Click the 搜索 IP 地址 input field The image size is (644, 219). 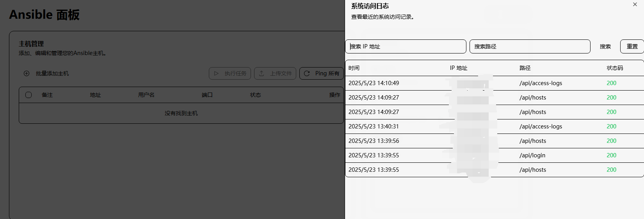point(406,46)
